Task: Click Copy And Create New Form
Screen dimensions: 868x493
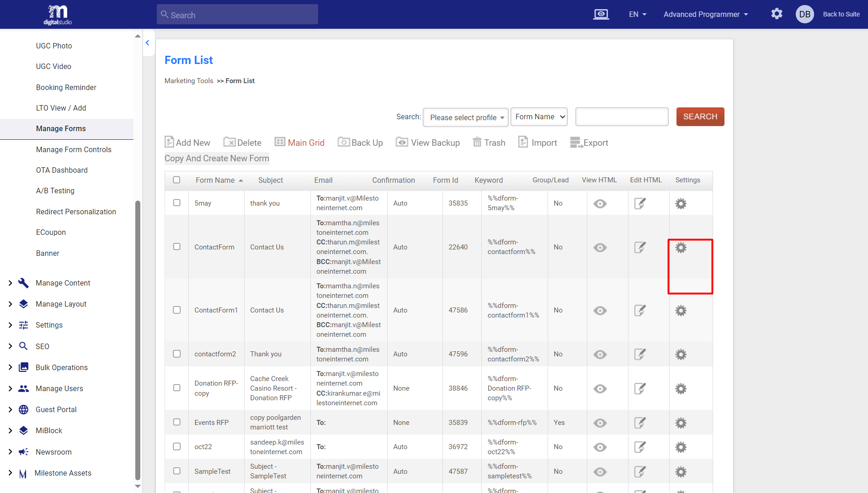Action: click(x=217, y=158)
